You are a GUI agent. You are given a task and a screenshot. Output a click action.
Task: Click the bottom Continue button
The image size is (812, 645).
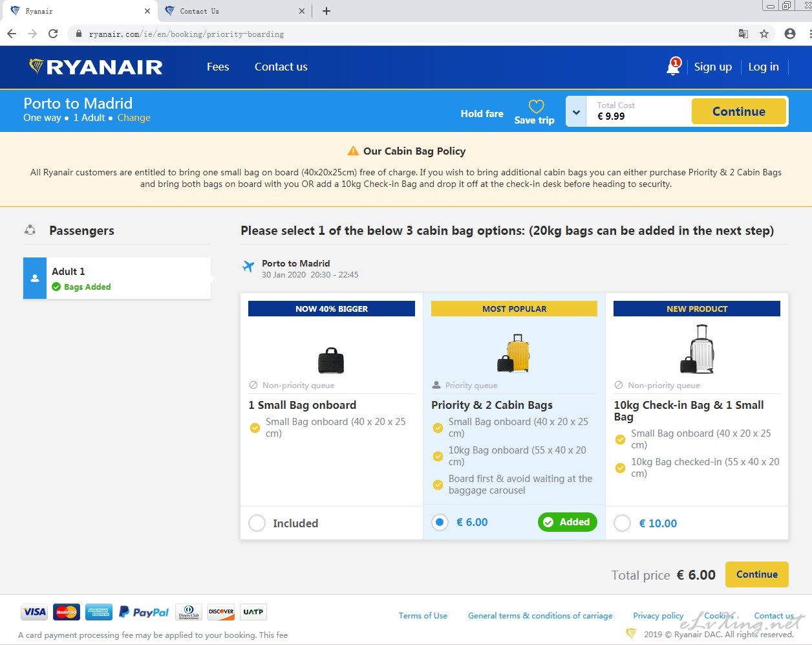click(757, 574)
